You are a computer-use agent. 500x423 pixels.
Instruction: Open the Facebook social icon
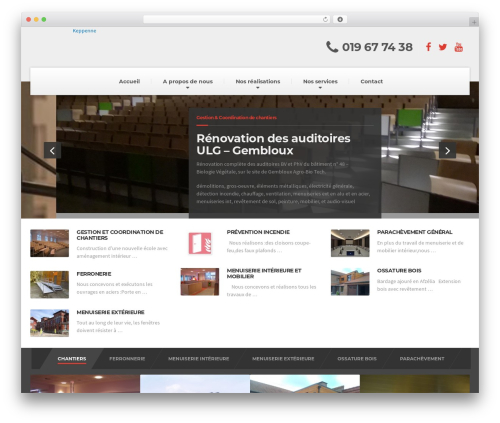pos(428,47)
